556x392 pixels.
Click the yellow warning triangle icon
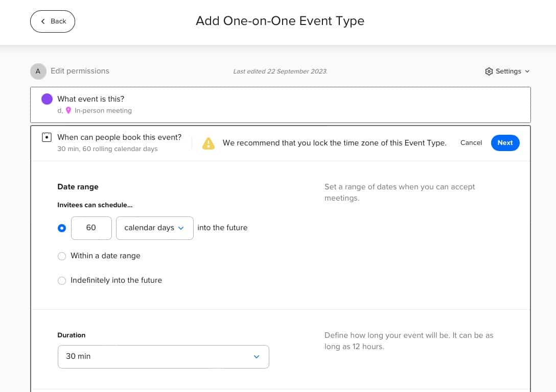pos(208,143)
